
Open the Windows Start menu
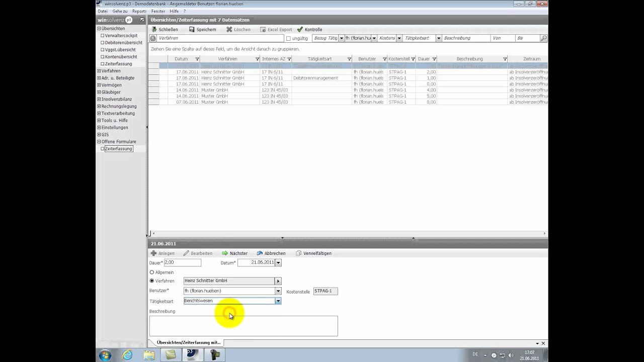[x=105, y=355]
